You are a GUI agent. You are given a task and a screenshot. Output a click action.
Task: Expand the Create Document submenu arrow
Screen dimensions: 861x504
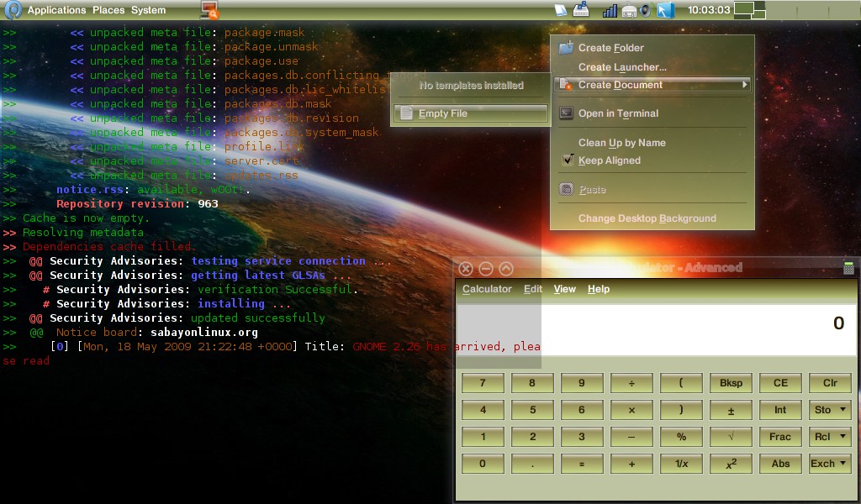pyautogui.click(x=745, y=85)
